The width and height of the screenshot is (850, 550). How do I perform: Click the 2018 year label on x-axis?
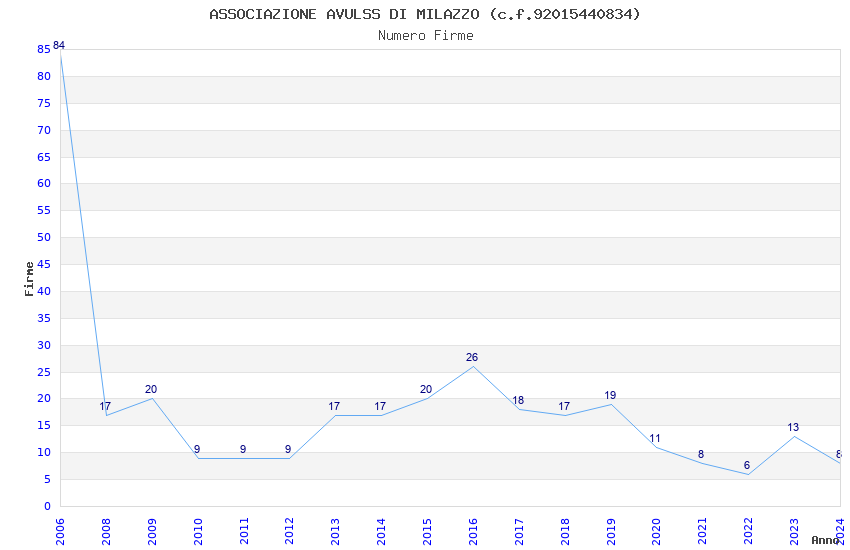click(x=565, y=532)
